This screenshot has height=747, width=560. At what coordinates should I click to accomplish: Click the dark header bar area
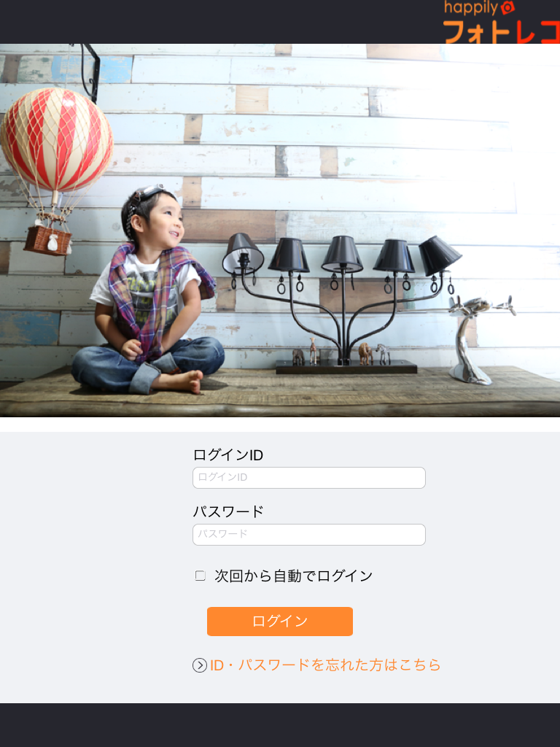click(x=219, y=21)
